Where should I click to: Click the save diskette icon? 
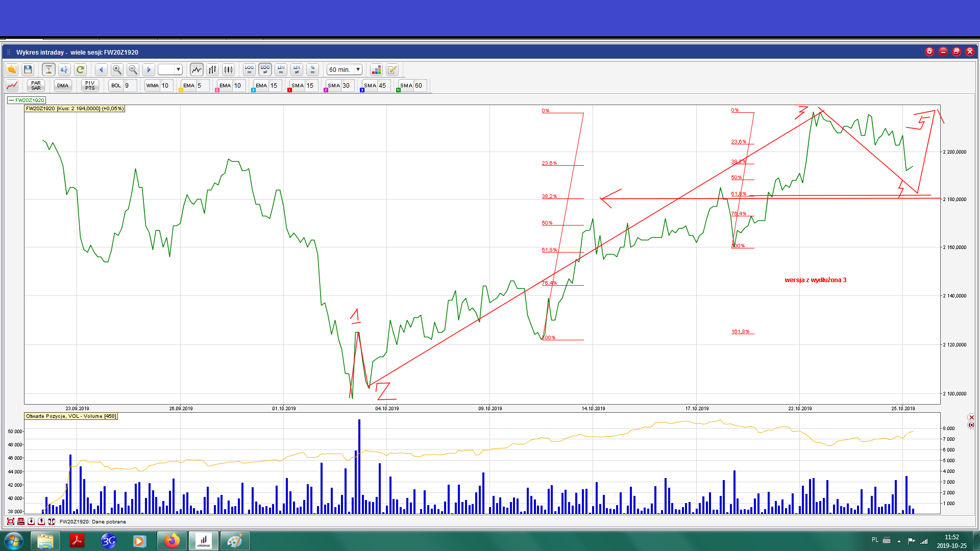[x=28, y=69]
